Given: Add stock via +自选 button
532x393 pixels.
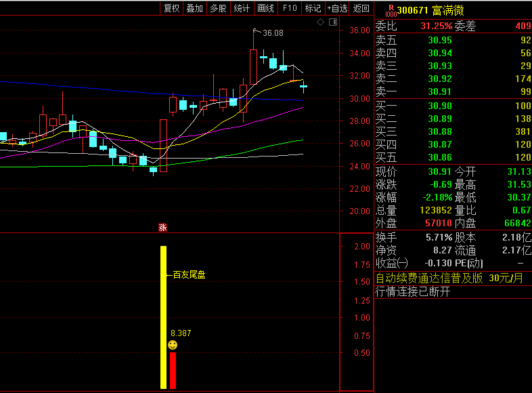Looking at the screenshot, I should 337,8.
